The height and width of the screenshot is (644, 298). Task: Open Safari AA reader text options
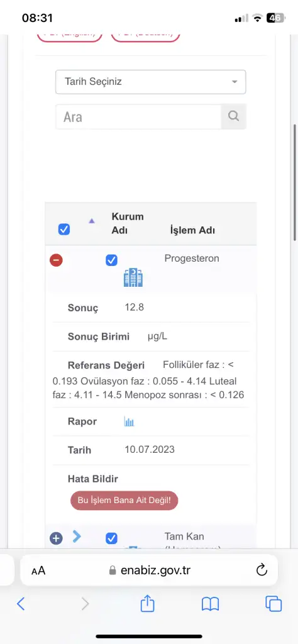coord(38,570)
